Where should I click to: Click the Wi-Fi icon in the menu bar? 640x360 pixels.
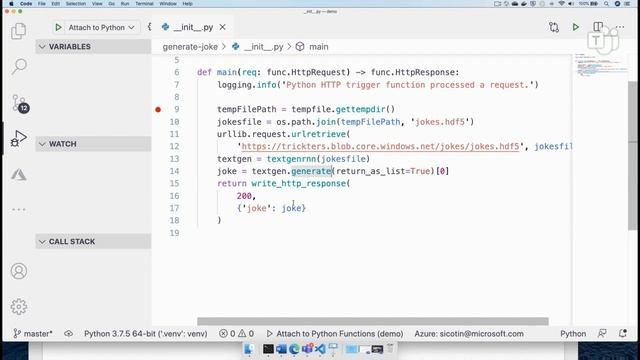point(562,4)
